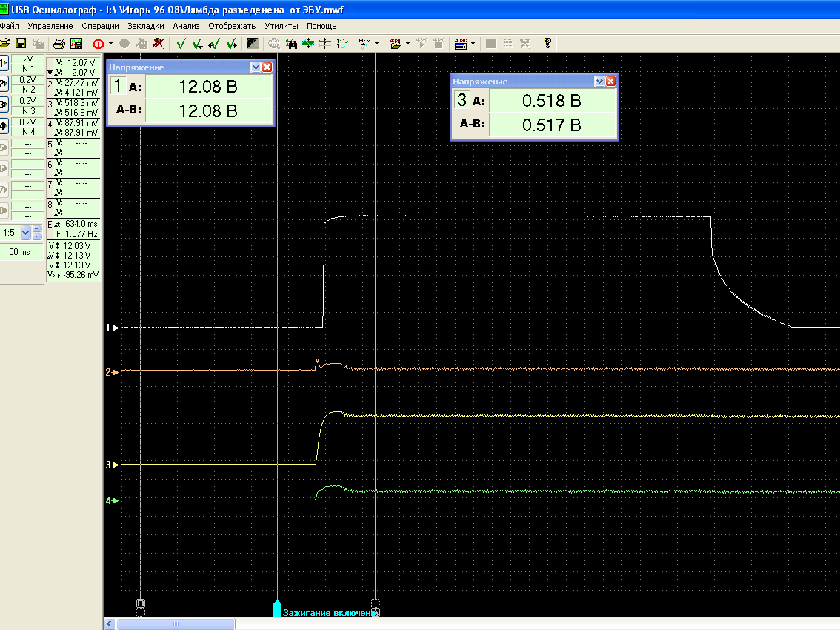Toggle channel 1 button in left panel
This screenshot has height=630, width=840.
(4, 63)
